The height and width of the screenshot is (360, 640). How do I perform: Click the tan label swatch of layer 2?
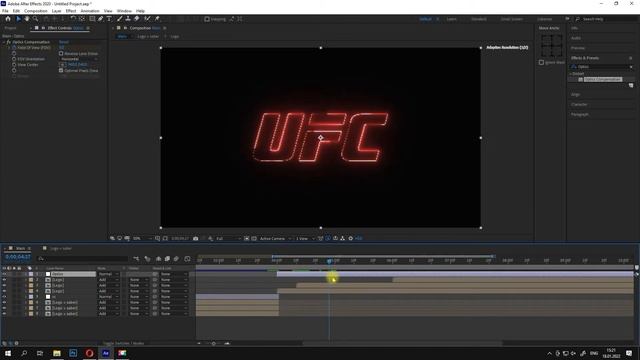point(31,280)
